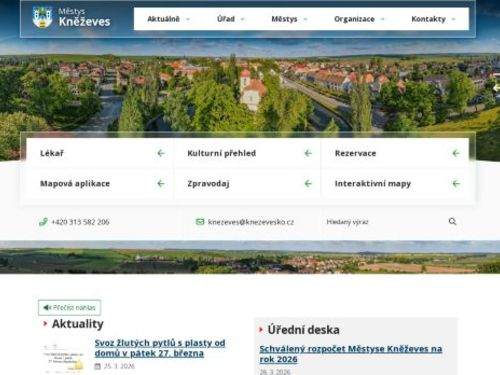Click the arrow icon next to Mapová aplikace
The image size is (500, 375).
tap(161, 183)
